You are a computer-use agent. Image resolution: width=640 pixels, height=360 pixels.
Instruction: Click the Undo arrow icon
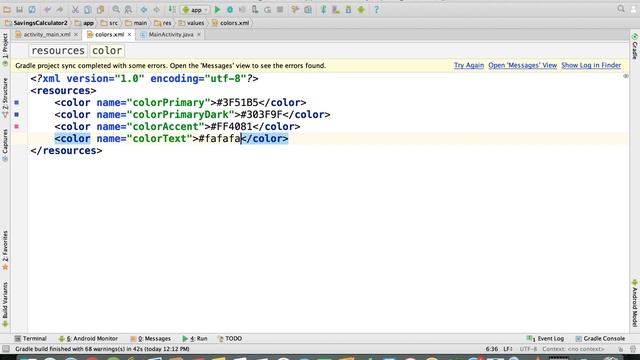click(x=47, y=9)
